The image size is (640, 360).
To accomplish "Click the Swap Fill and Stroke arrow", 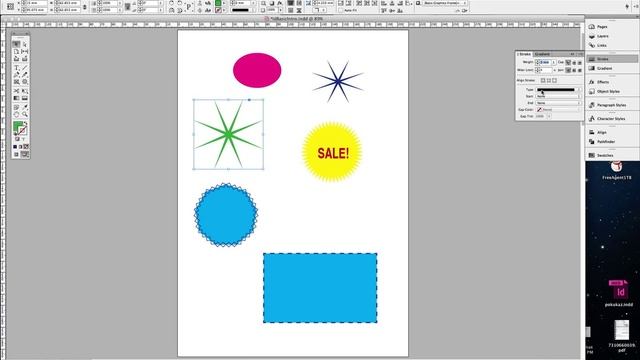I will click(x=25, y=124).
